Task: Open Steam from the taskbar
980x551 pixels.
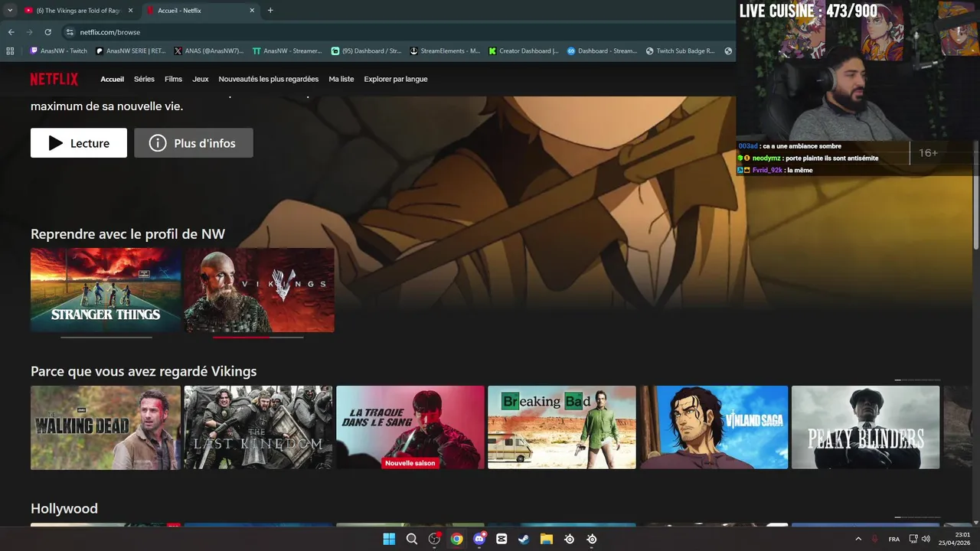Action: pyautogui.click(x=524, y=539)
